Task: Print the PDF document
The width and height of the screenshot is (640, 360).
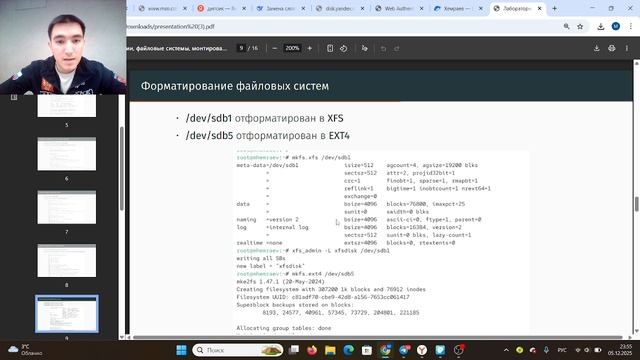Action: pos(611,48)
